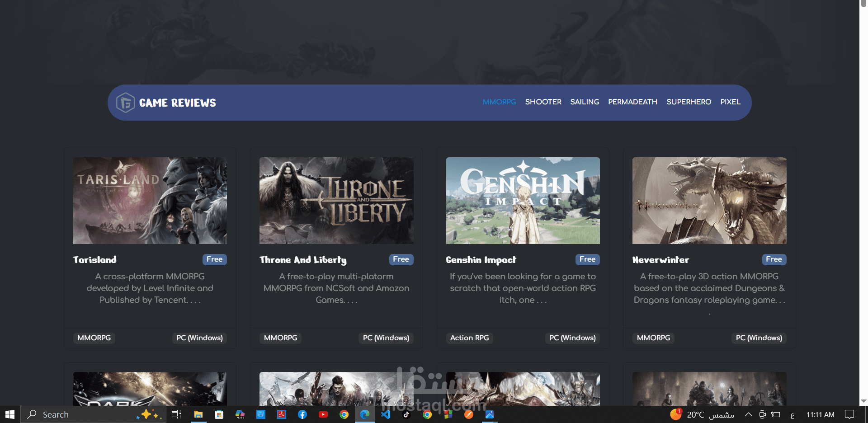The image size is (868, 423).
Task: Switch to the SHOOTER category
Action: (543, 102)
